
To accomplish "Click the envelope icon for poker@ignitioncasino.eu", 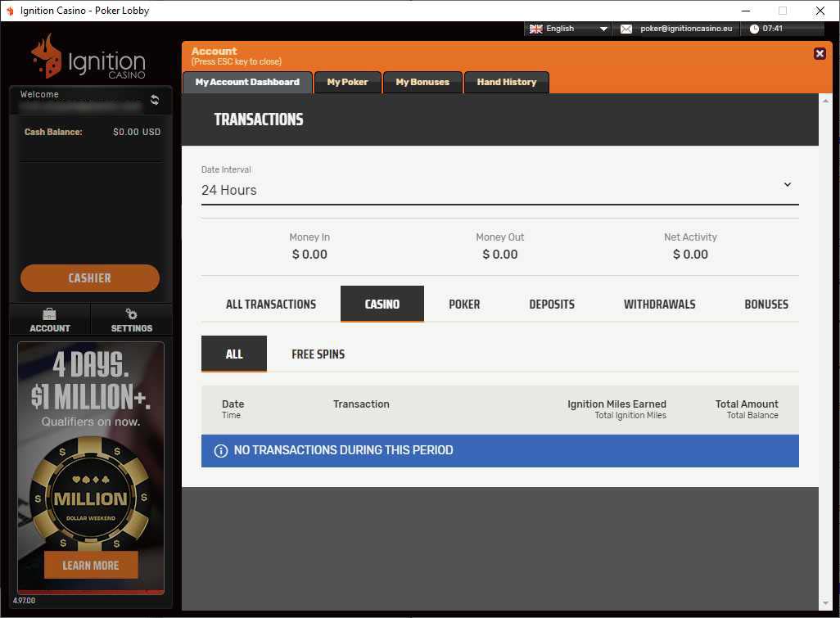I will coord(626,27).
